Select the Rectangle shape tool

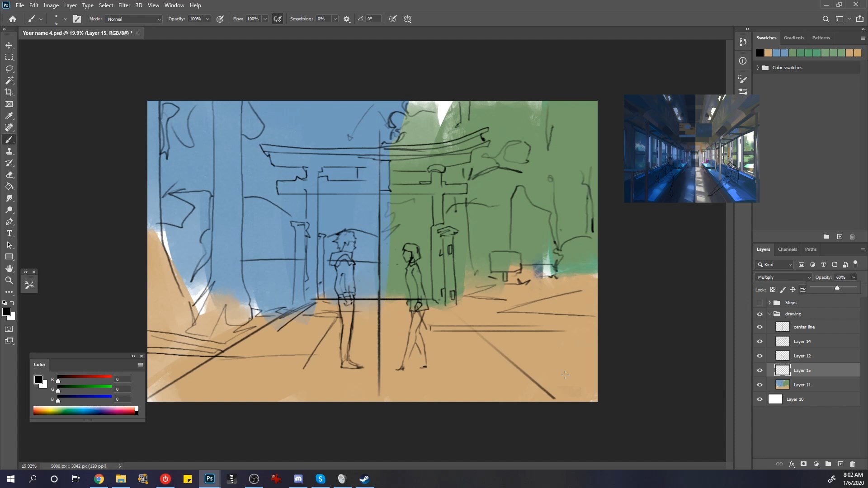[9, 257]
